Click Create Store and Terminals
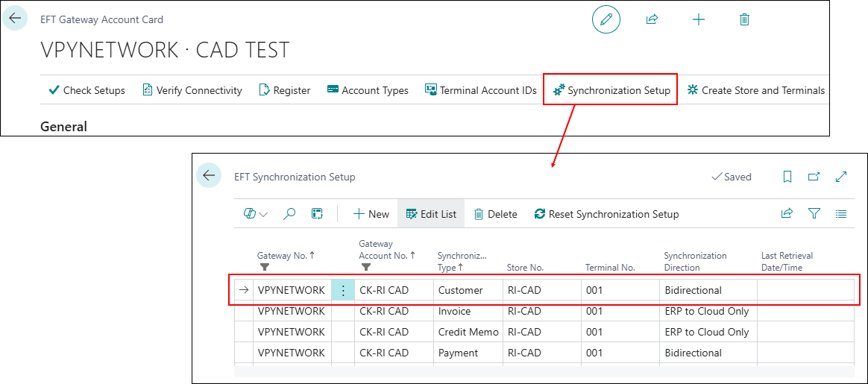This screenshot has height=384, width=868. tap(755, 90)
